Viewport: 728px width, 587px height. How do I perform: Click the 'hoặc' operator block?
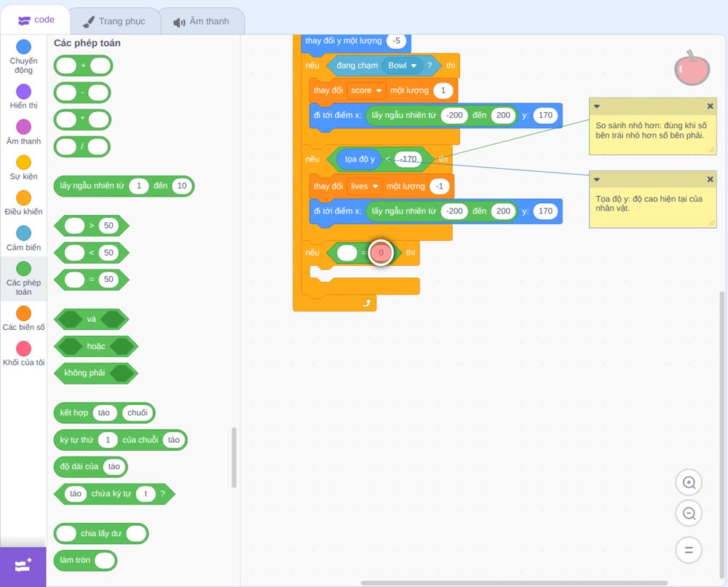click(x=96, y=347)
